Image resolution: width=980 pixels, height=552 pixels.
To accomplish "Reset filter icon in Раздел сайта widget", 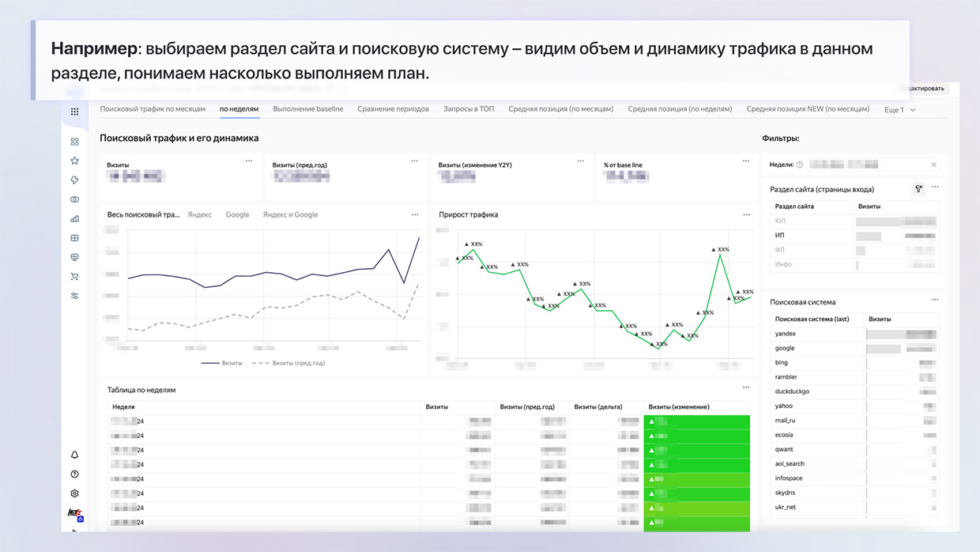I will pyautogui.click(x=918, y=189).
